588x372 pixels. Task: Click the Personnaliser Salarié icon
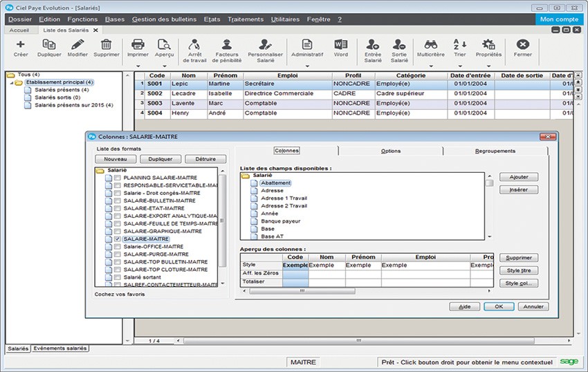coord(265,45)
